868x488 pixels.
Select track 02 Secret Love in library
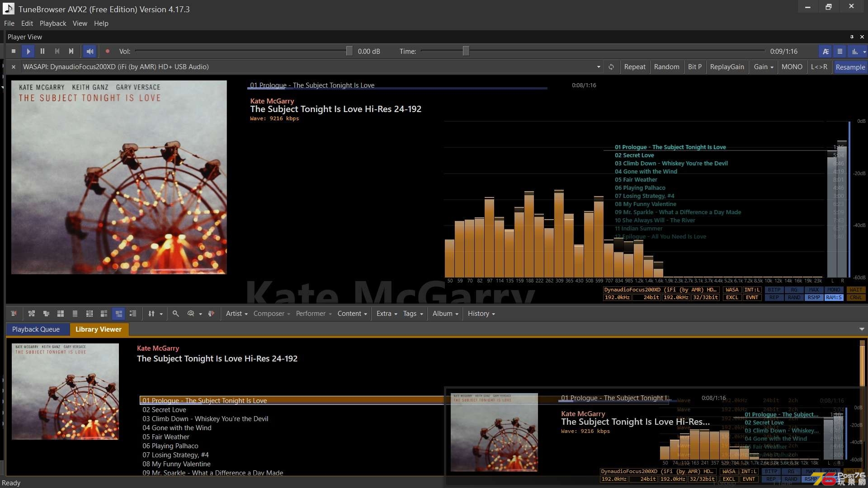[x=164, y=410]
